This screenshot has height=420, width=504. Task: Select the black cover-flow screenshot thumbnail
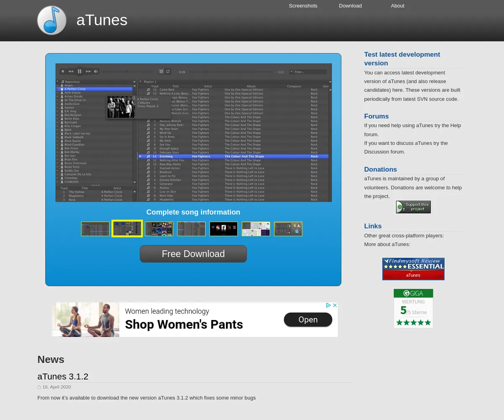tap(223, 229)
